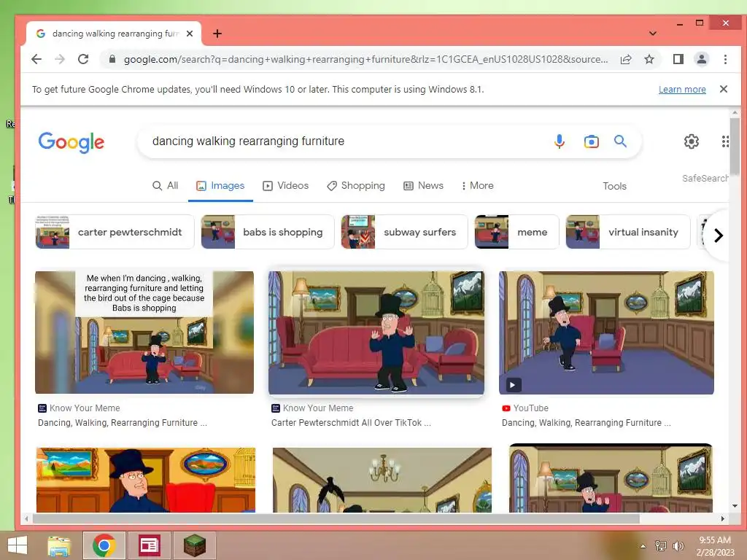Open File Explorer from the taskbar

pyautogui.click(x=59, y=545)
